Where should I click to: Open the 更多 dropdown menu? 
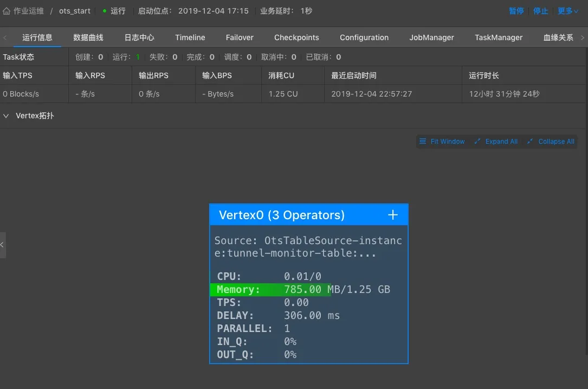point(568,11)
